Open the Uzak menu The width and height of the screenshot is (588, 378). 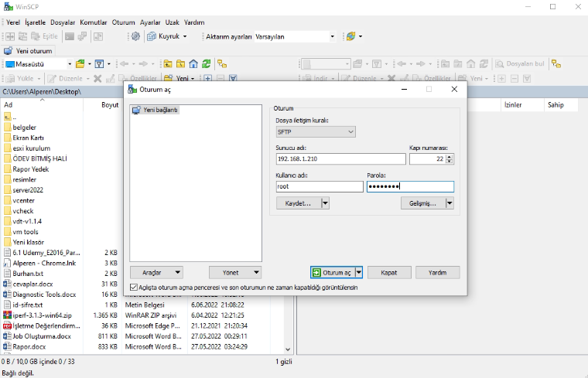pyautogui.click(x=172, y=22)
